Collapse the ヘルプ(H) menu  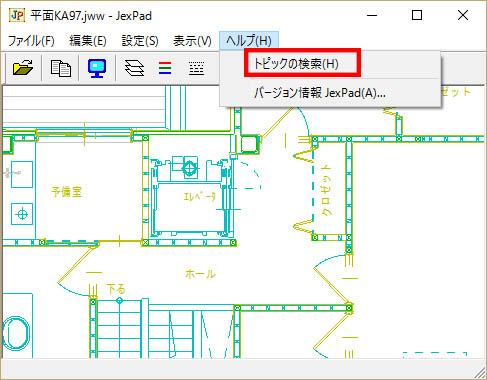coord(249,41)
